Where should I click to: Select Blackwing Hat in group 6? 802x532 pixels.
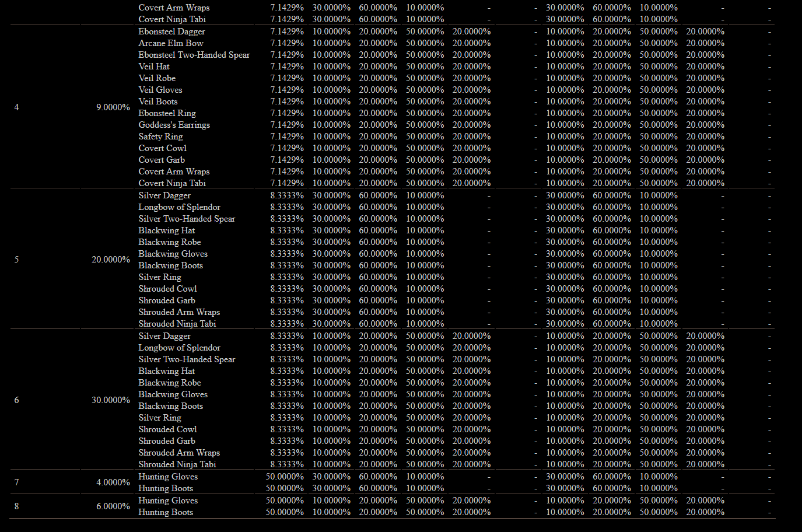point(167,371)
